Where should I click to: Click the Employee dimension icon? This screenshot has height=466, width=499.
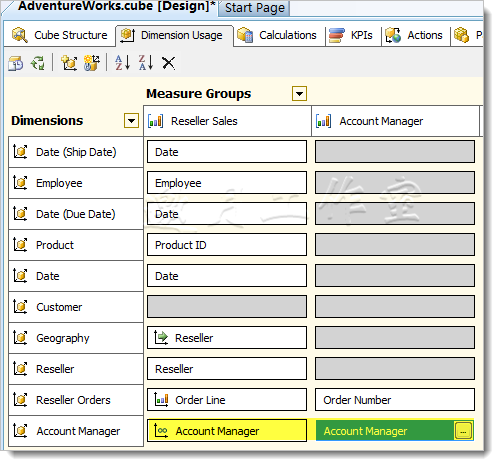20,183
